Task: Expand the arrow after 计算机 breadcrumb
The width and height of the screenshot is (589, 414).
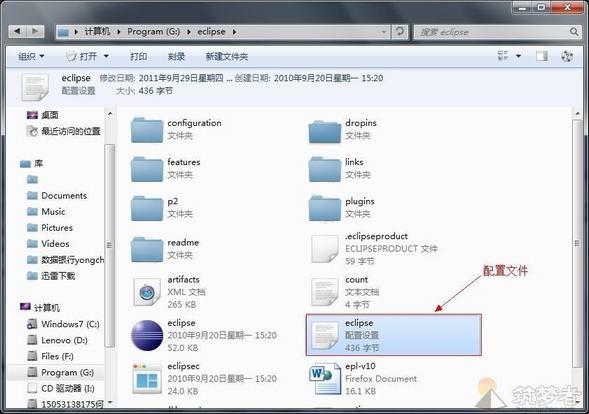Action: pos(119,32)
